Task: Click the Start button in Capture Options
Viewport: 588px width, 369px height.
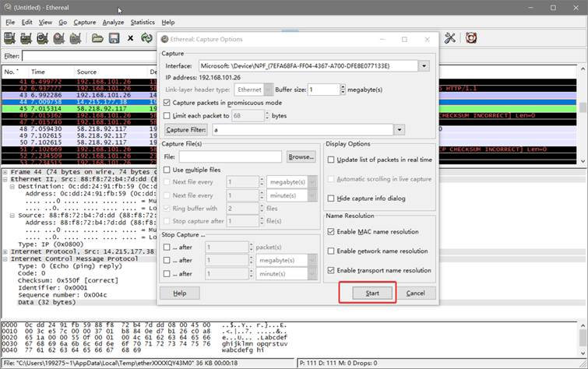Action: 372,293
